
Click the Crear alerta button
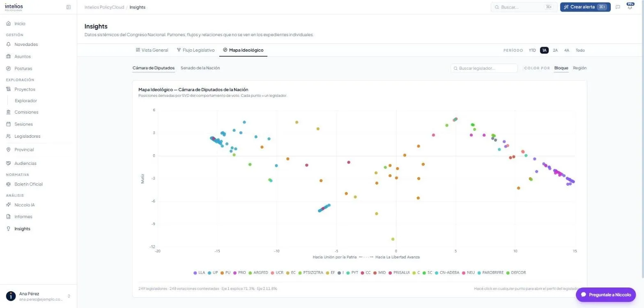pyautogui.click(x=585, y=7)
